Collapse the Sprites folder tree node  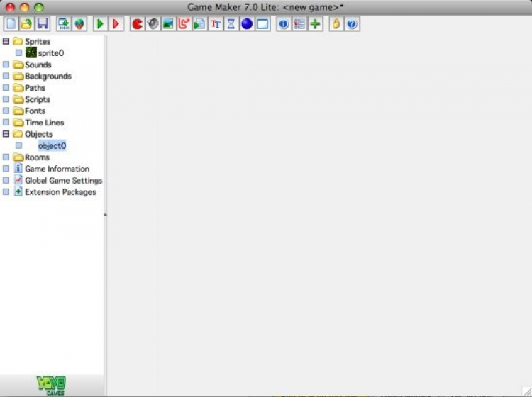pos(6,41)
